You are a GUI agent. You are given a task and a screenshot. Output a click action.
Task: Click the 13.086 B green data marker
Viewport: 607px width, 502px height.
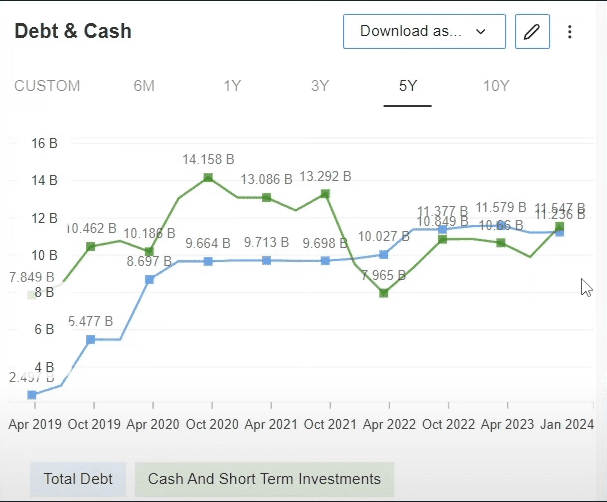(267, 198)
